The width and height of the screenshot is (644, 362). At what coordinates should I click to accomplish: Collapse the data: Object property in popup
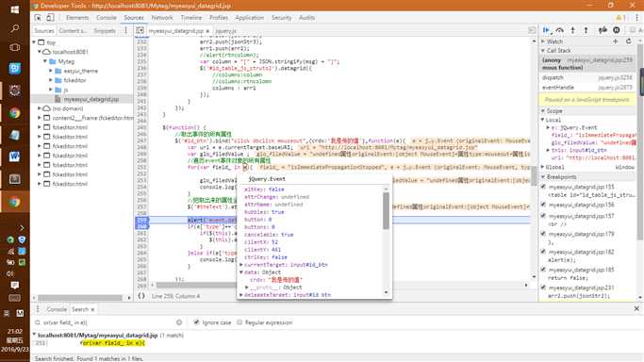coord(241,272)
